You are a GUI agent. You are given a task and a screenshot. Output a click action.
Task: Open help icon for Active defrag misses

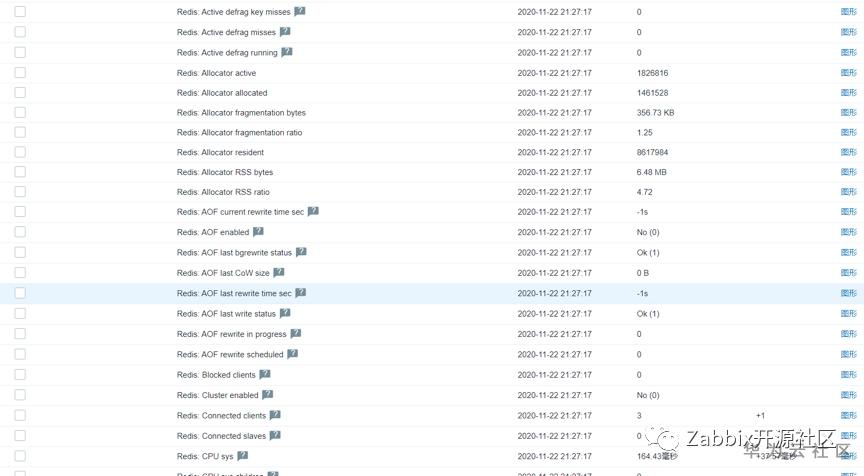pos(285,31)
